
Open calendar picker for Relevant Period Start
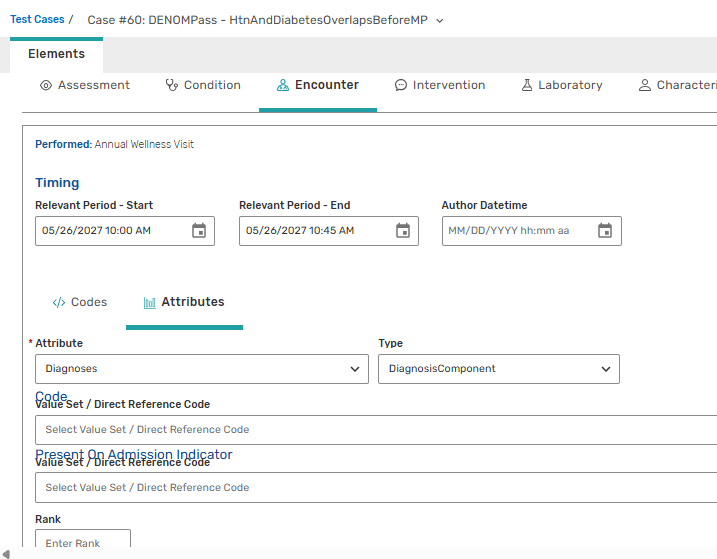pyautogui.click(x=199, y=231)
